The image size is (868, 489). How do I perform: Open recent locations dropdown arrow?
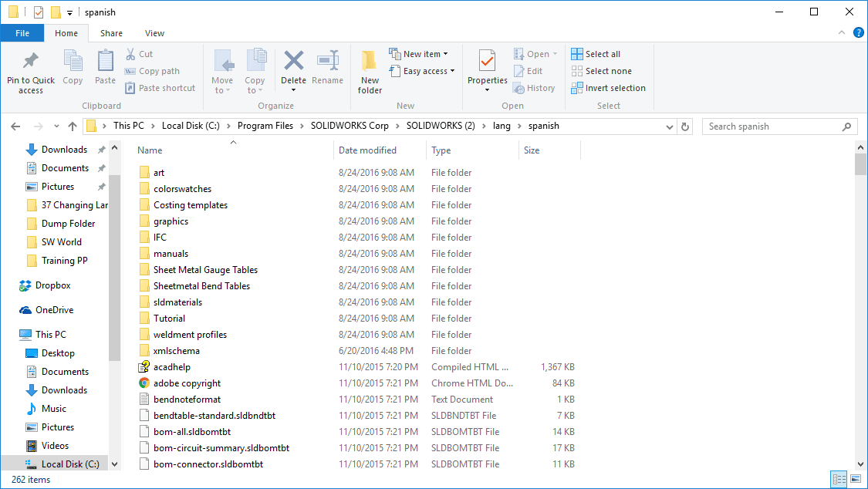pos(56,126)
